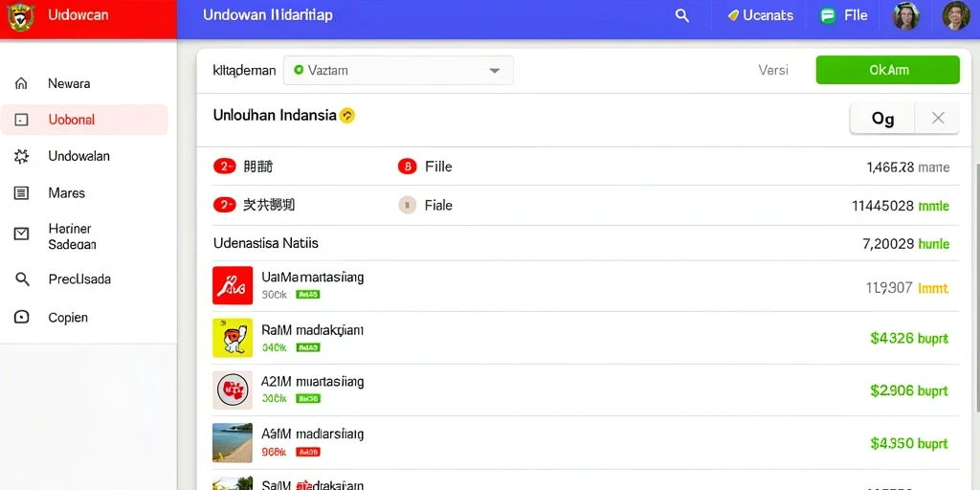This screenshot has width=980, height=490.
Task: Click the UalMa martasiiang item title
Action: 313,278
